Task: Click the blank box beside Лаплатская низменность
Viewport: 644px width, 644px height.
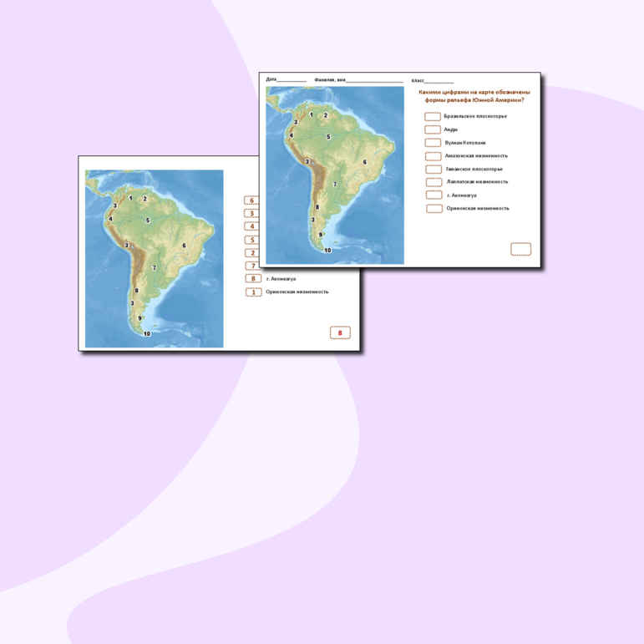Action: pyautogui.click(x=433, y=181)
